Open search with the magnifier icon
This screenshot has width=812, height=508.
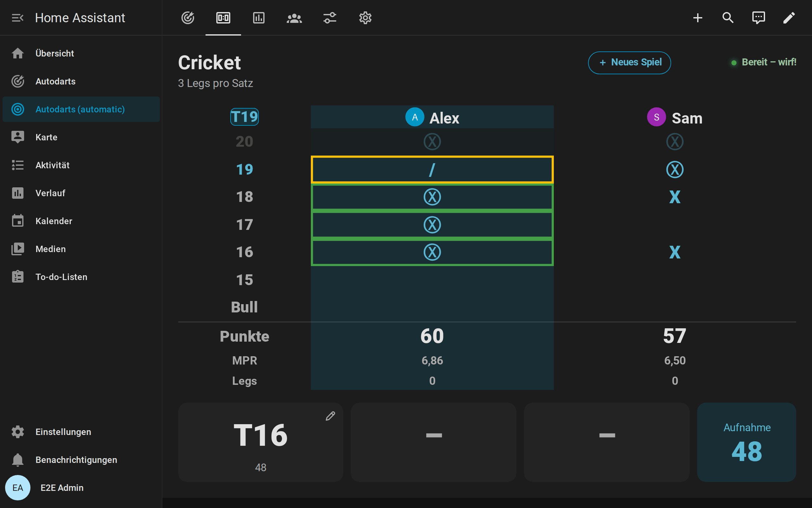[728, 17]
